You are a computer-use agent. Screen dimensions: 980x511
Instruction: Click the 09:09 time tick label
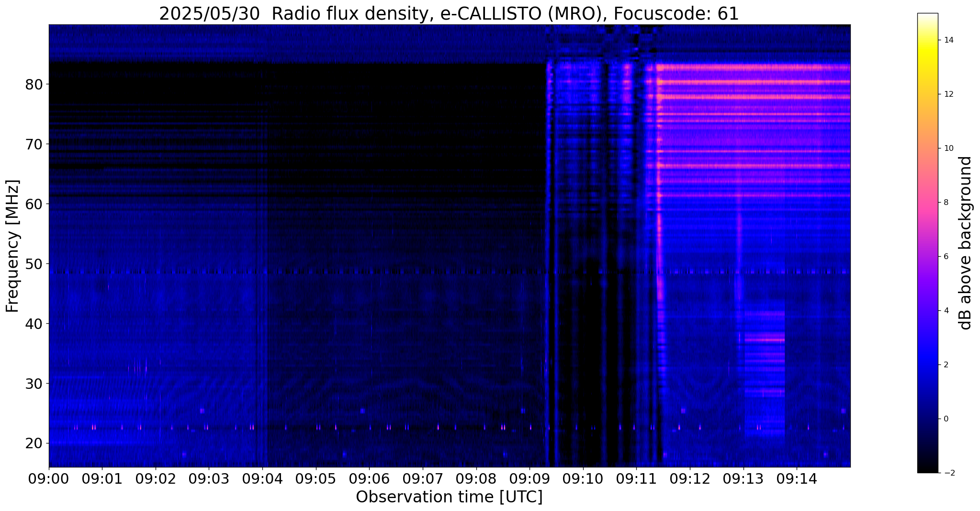[529, 479]
